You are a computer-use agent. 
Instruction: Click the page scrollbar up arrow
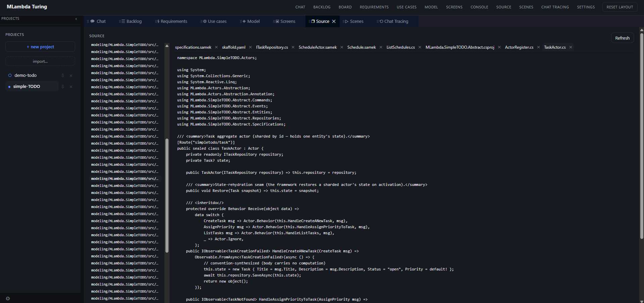(x=642, y=30)
